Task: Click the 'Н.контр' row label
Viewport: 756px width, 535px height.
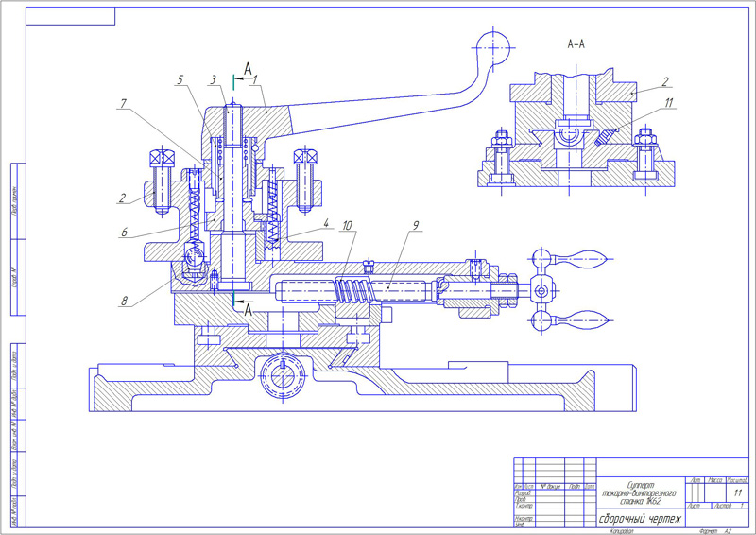Action: point(524,519)
